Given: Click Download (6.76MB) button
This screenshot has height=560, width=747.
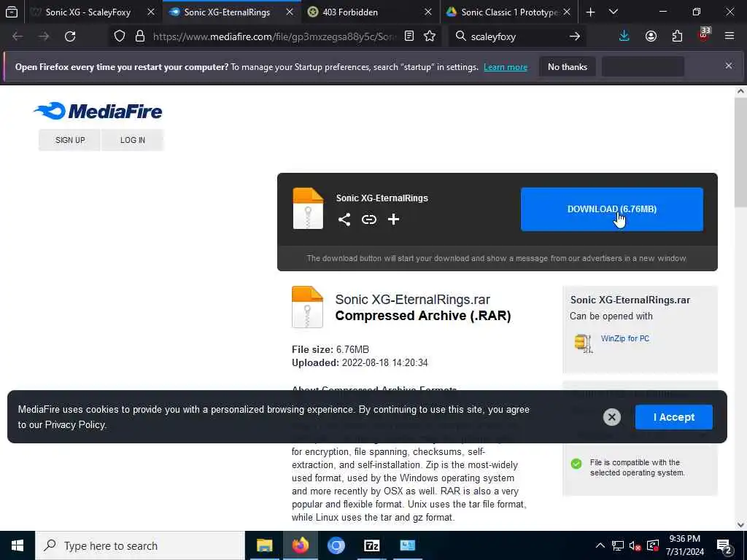Looking at the screenshot, I should 612,209.
